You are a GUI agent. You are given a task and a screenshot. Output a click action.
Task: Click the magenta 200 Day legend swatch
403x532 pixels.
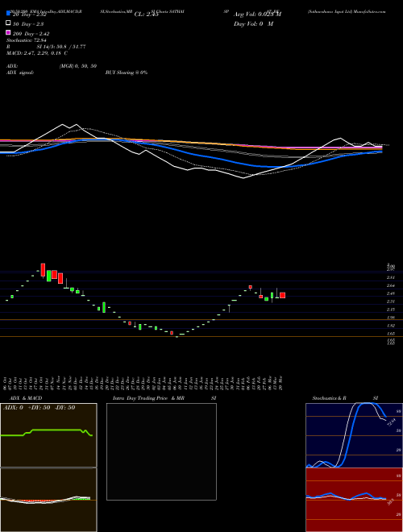[x=8, y=32]
